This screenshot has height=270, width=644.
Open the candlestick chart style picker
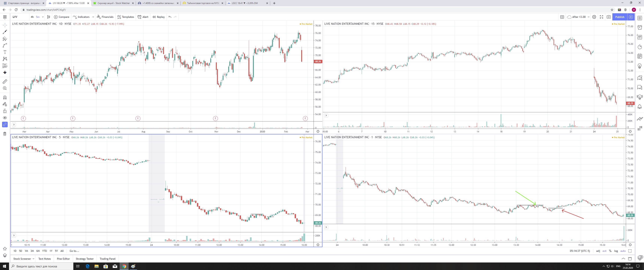coord(48,17)
